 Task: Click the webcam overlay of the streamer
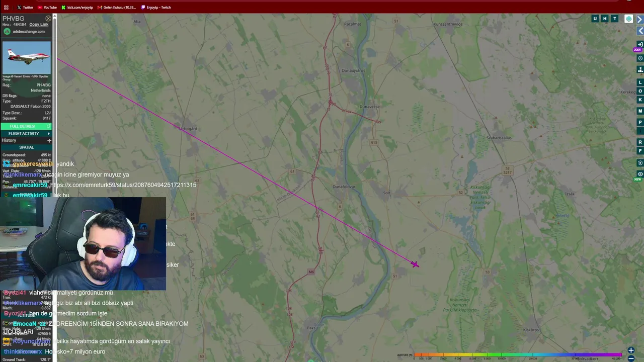(83, 243)
